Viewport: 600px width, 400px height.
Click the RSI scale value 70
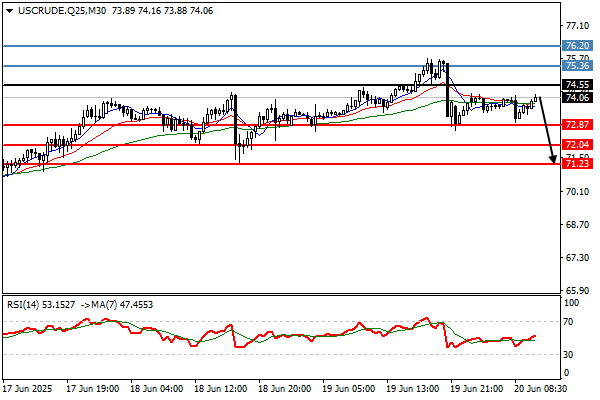(569, 322)
